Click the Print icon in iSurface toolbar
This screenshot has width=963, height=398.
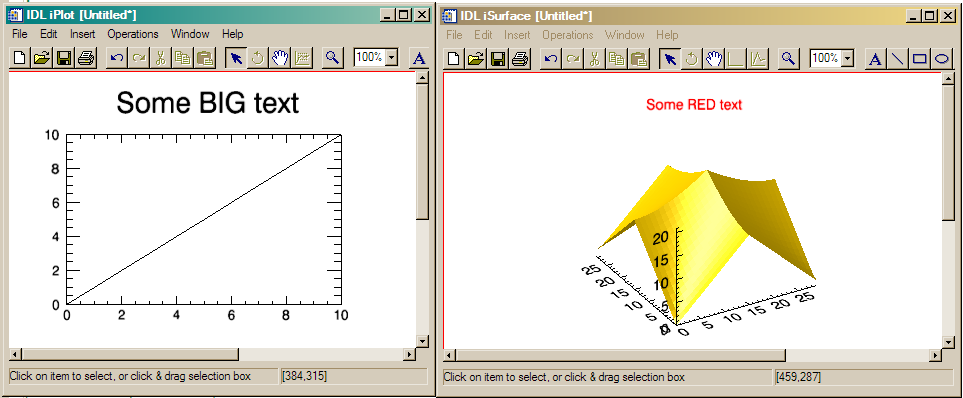click(x=520, y=59)
